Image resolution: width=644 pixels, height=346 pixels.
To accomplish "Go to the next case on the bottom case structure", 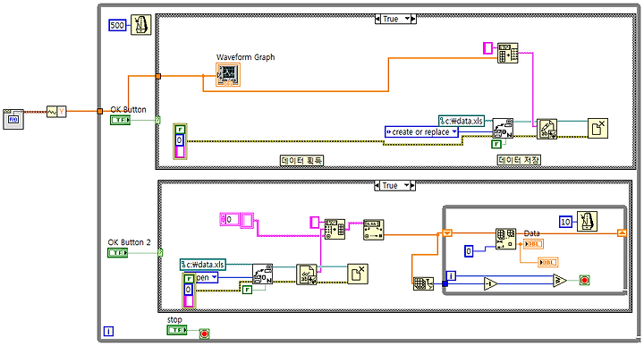I will tap(412, 186).
